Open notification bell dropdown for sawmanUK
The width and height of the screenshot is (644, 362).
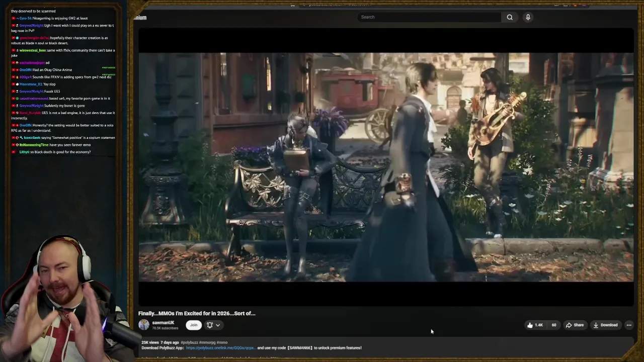(x=213, y=325)
